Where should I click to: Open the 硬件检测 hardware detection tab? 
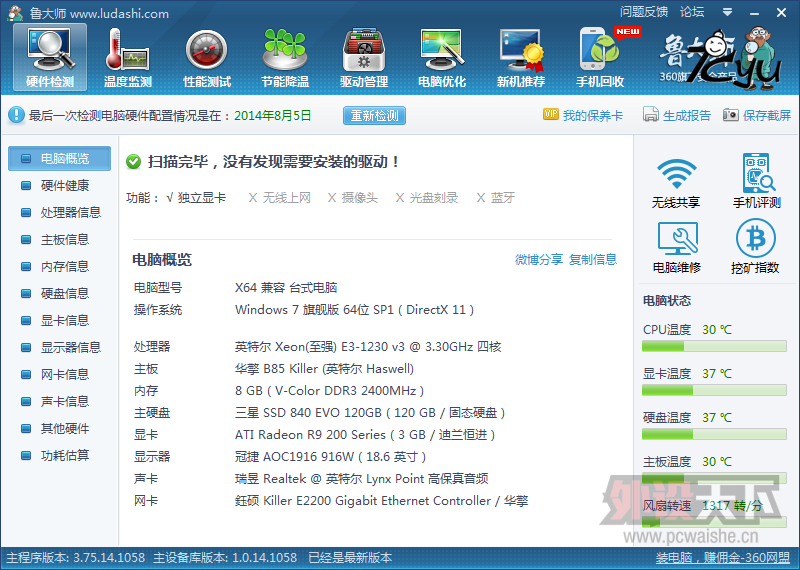tap(50, 58)
